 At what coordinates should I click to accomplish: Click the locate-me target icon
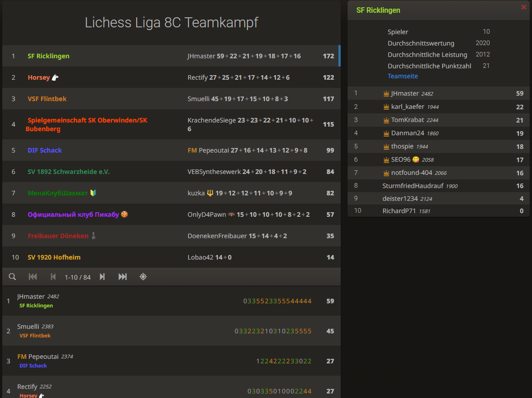(x=143, y=276)
